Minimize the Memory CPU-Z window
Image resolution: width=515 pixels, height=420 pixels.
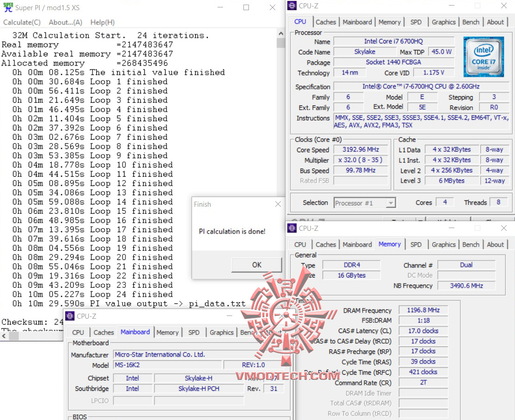pos(451,228)
